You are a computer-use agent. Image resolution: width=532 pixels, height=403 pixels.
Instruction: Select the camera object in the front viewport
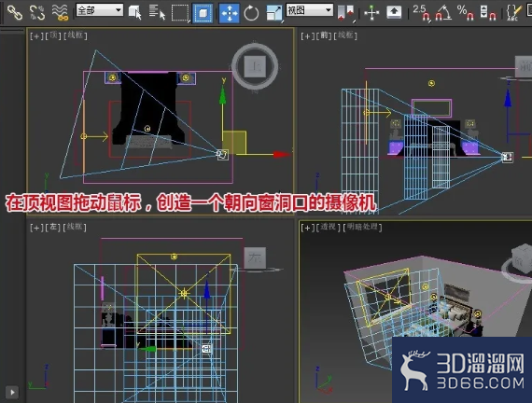508,157
